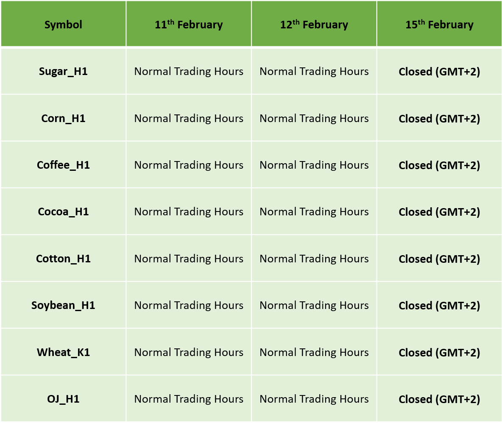The width and height of the screenshot is (504, 423).
Task: Choose the Cocoa_H1 symbol cell
Action: (x=63, y=211)
